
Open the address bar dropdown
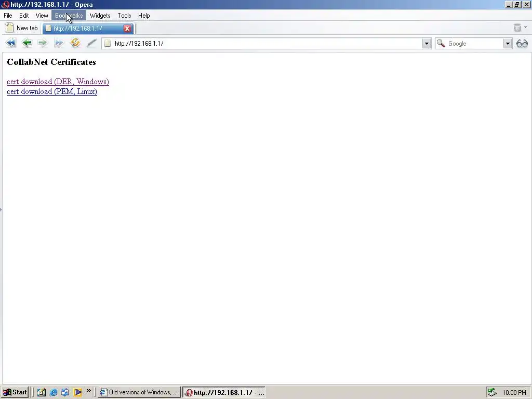tap(427, 44)
